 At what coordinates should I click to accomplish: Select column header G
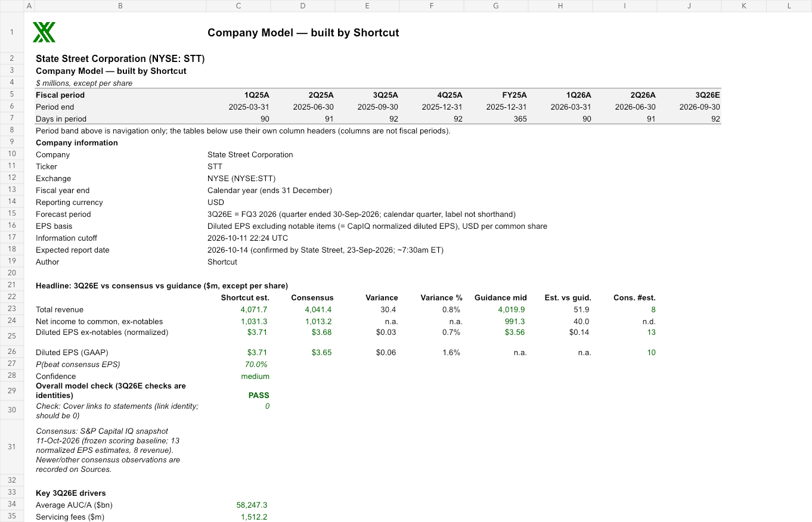tap(496, 5)
